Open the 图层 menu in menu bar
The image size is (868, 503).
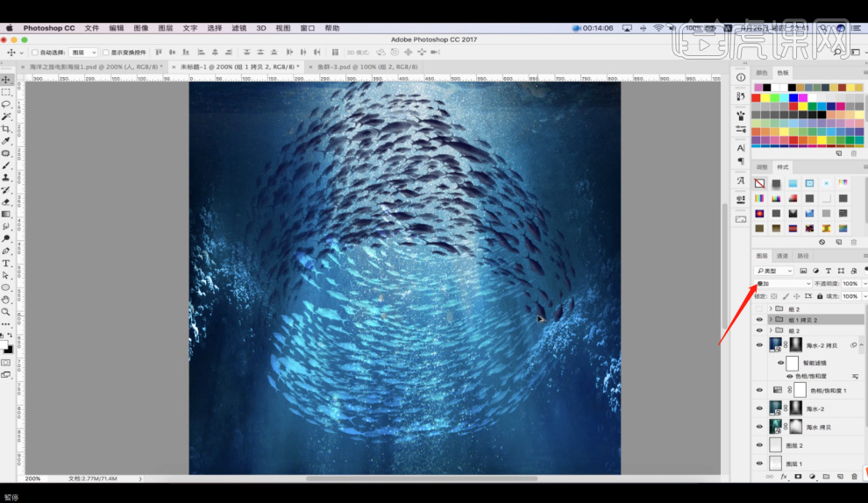pyautogui.click(x=165, y=28)
